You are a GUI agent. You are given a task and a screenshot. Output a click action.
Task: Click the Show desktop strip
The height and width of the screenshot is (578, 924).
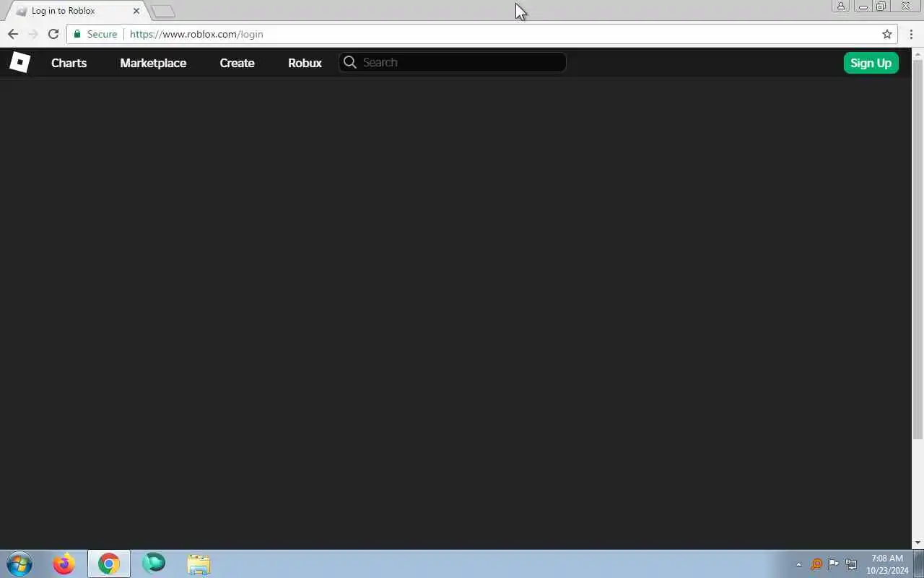tap(919, 564)
